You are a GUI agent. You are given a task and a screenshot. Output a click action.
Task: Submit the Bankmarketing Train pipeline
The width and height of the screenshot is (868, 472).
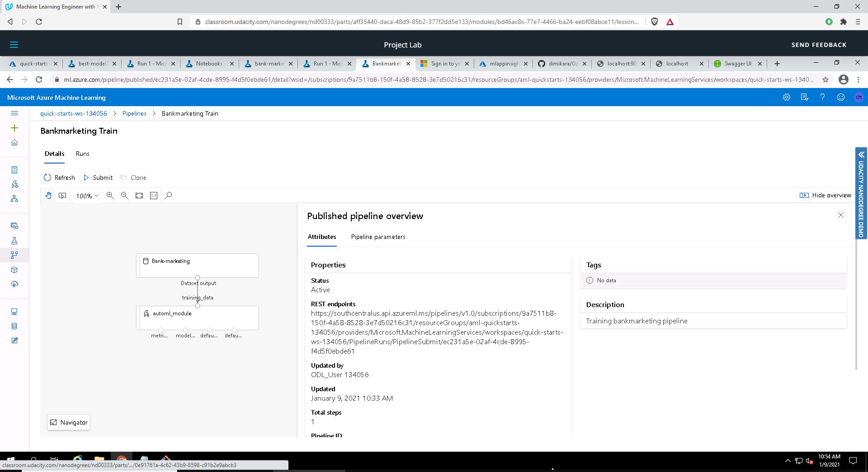tap(98, 178)
